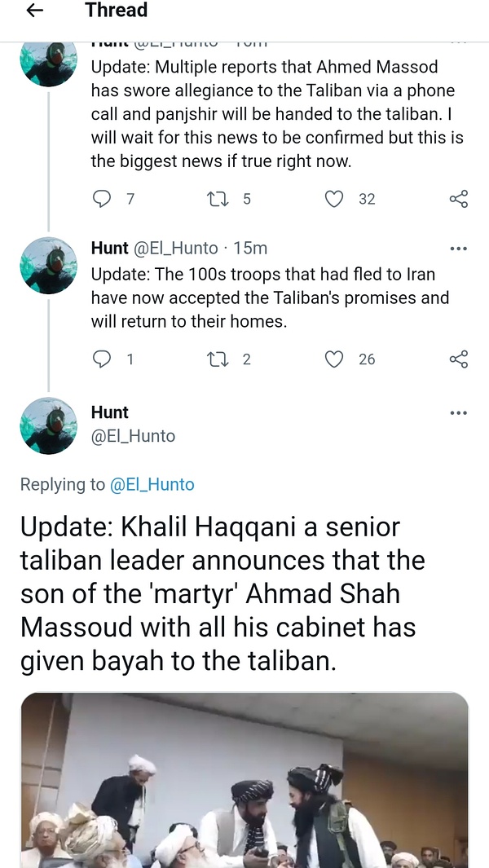This screenshot has height=868, width=489.
Task: Like the tweet with 26 likes
Action: (x=334, y=359)
